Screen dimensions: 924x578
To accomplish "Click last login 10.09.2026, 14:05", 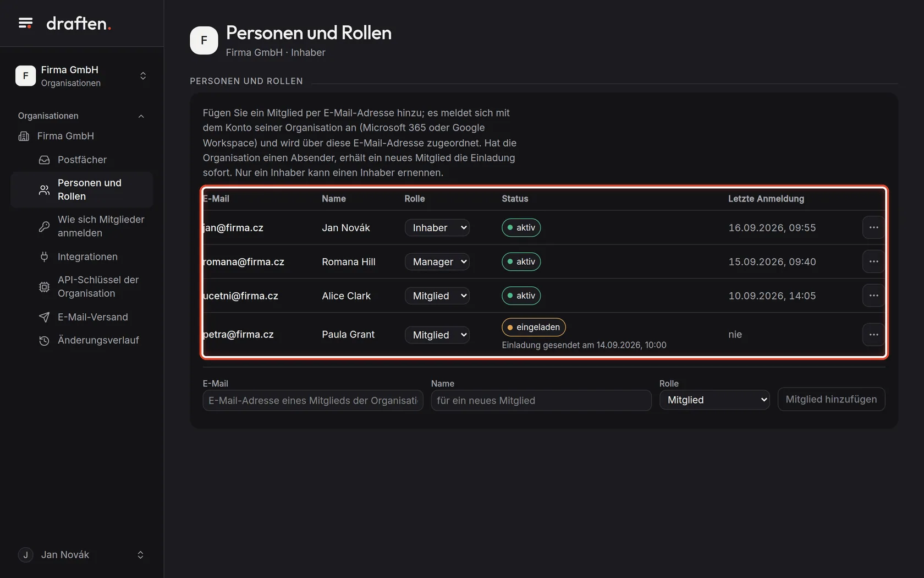I will [x=772, y=296].
